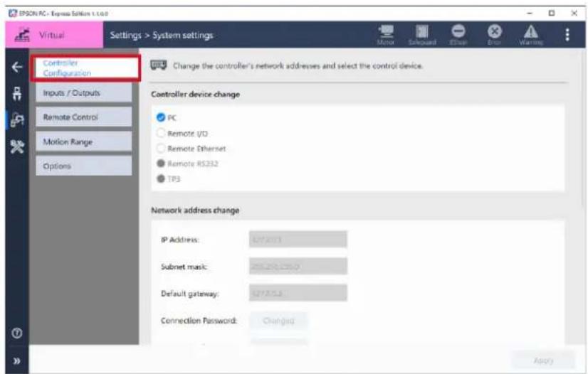Click the 'Controller device change' heading
The height and width of the screenshot is (374, 588).
tap(195, 95)
